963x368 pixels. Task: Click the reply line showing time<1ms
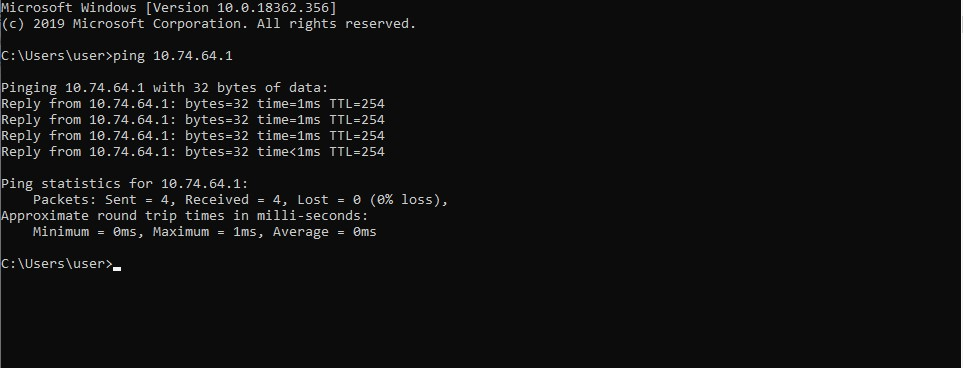click(x=193, y=152)
